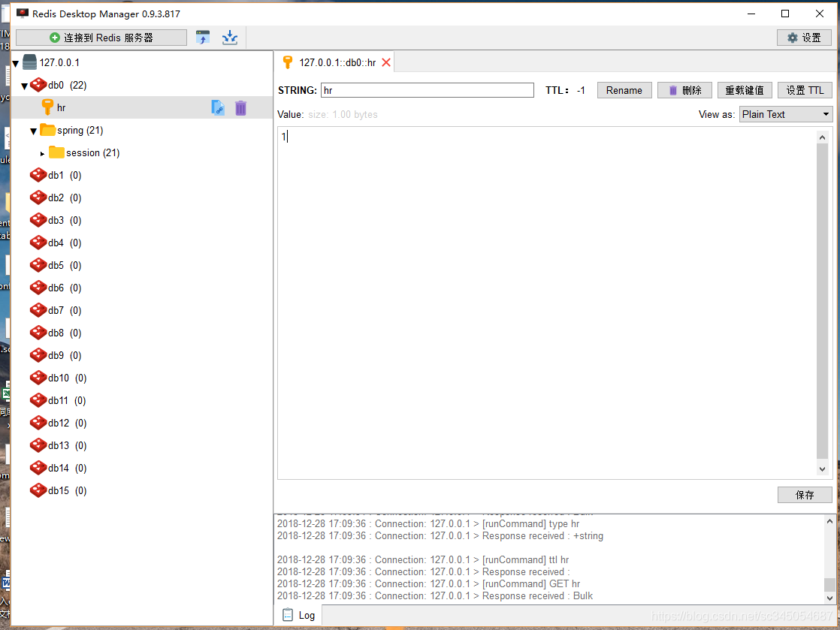Click inside the value text editor

546,303
